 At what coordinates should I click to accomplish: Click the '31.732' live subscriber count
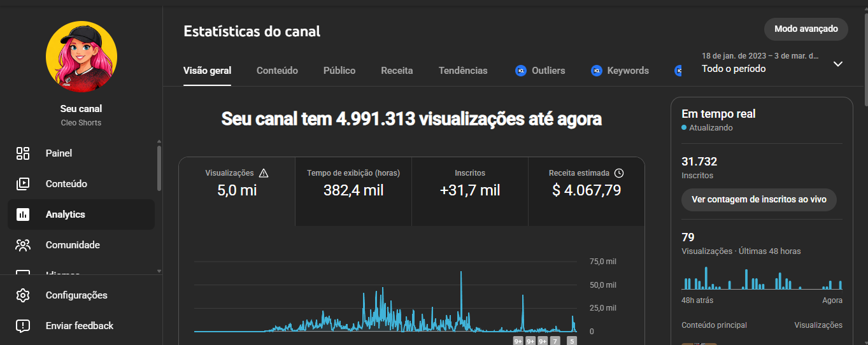(699, 162)
